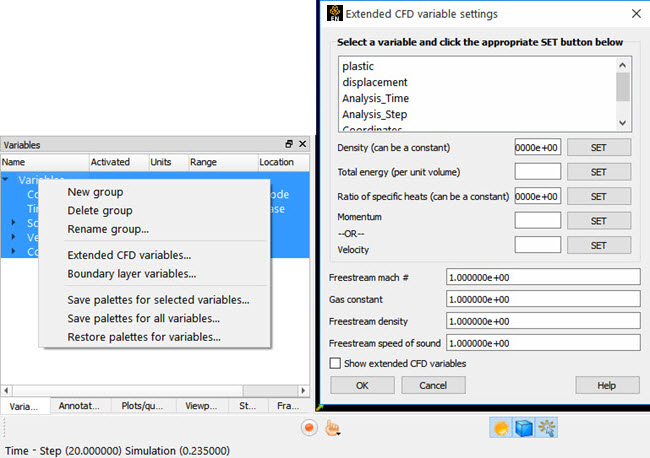Click the Density value field
Screen dimensions: 650x458
click(537, 148)
